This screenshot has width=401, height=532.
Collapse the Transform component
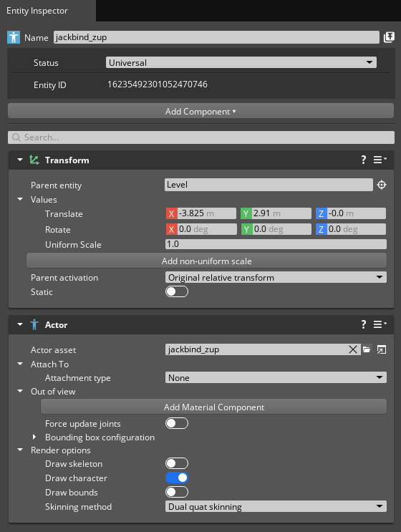pyautogui.click(x=20, y=160)
